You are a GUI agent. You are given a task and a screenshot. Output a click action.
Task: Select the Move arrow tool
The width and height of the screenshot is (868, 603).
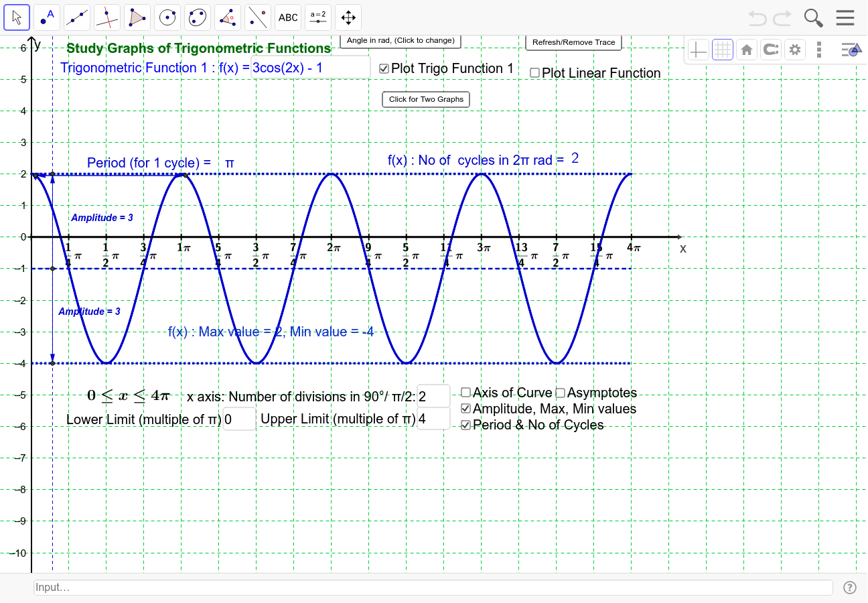[17, 17]
